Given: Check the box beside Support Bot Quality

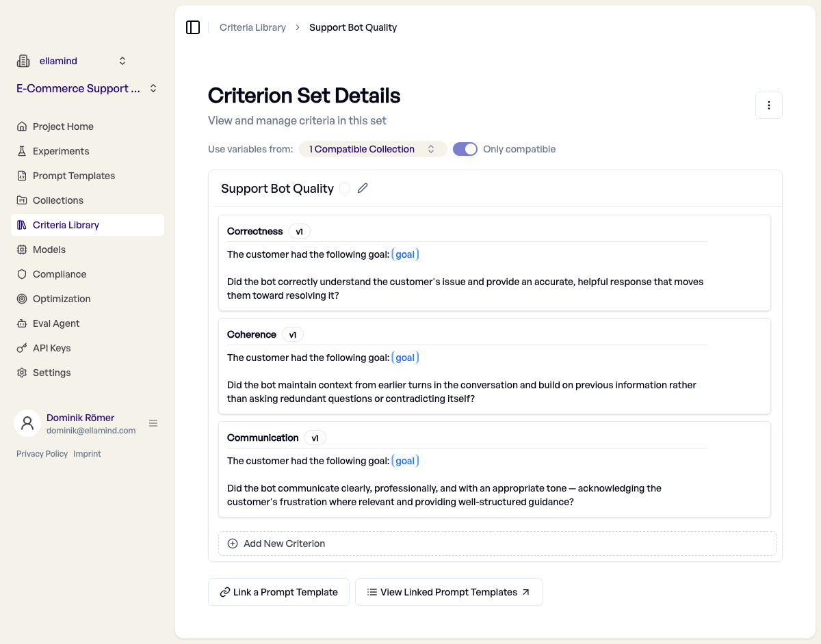Looking at the screenshot, I should pyautogui.click(x=345, y=187).
